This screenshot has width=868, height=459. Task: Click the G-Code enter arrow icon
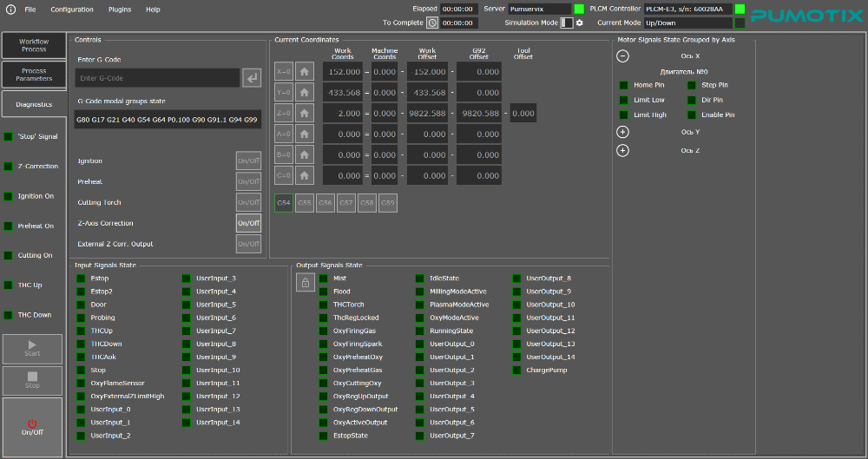point(251,78)
